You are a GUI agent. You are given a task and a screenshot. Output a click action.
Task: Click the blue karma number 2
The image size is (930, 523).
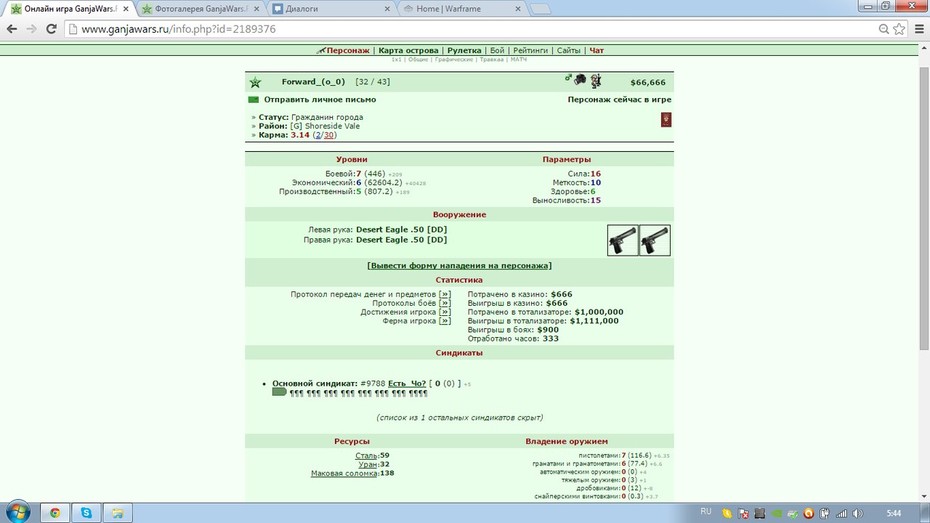[x=318, y=135]
